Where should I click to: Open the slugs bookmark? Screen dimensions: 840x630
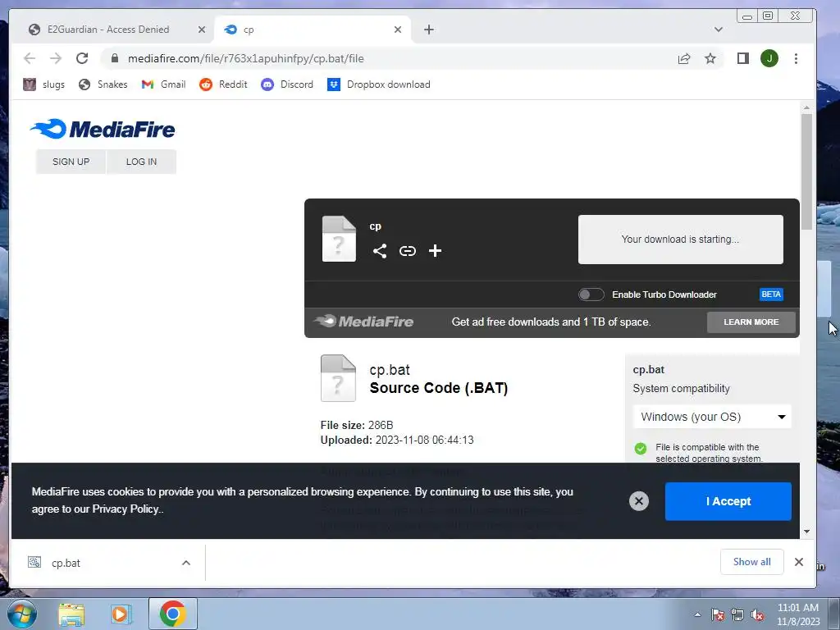(44, 84)
